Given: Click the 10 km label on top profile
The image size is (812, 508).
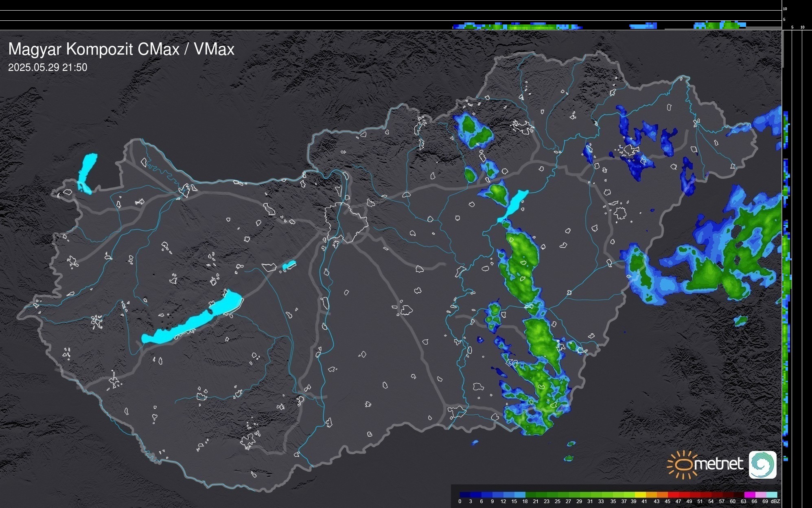Looking at the screenshot, I should [x=785, y=9].
